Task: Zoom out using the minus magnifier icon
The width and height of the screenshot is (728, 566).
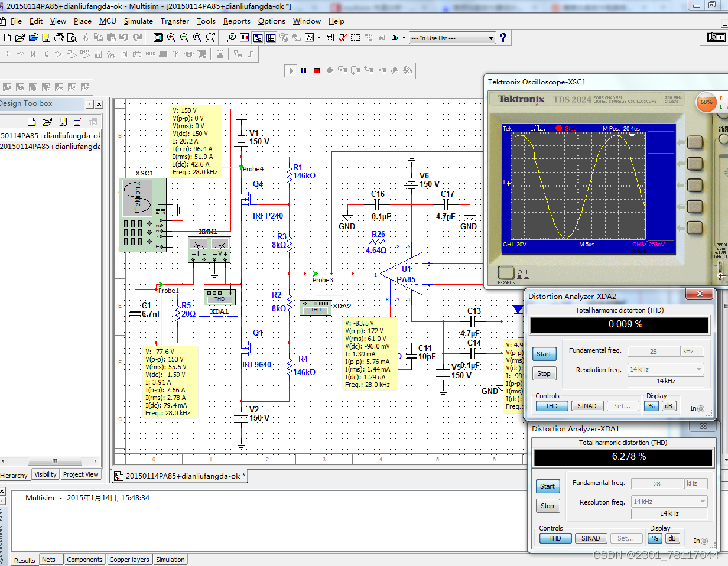Action: point(184,37)
